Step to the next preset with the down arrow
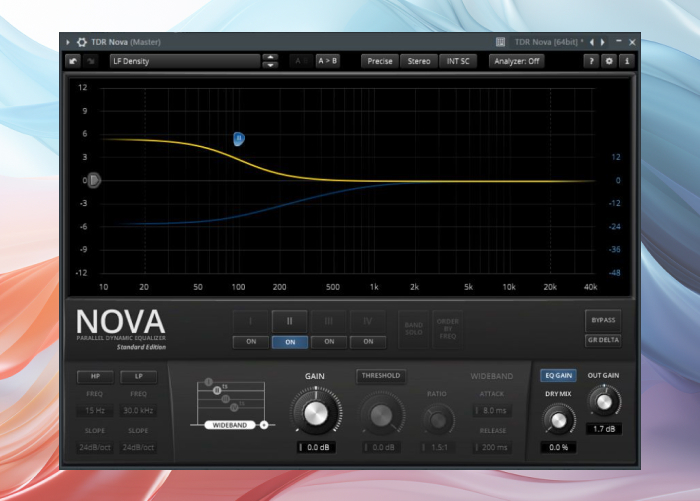The width and height of the screenshot is (700, 501). pyautogui.click(x=271, y=65)
